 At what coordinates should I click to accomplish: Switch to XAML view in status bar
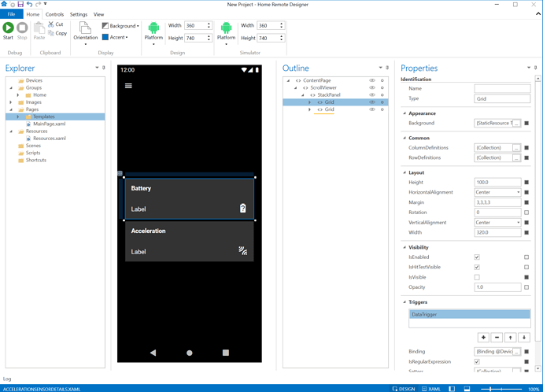coord(431,389)
